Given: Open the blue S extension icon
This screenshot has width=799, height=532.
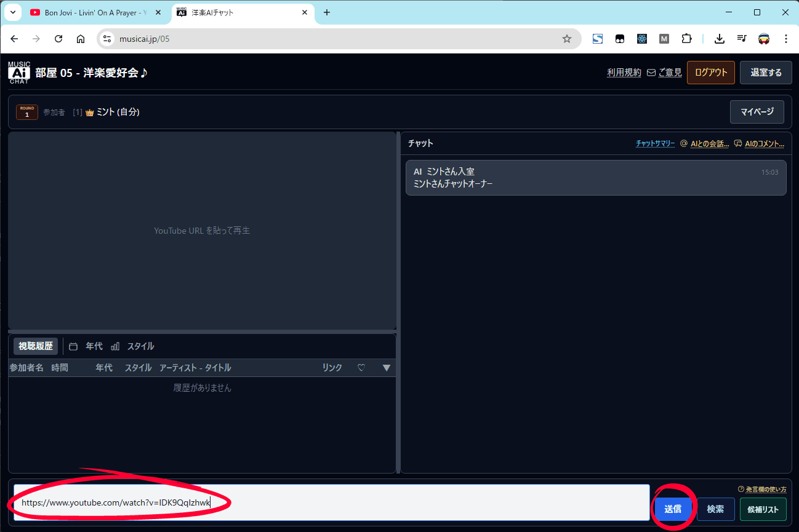Looking at the screenshot, I should click(x=598, y=39).
